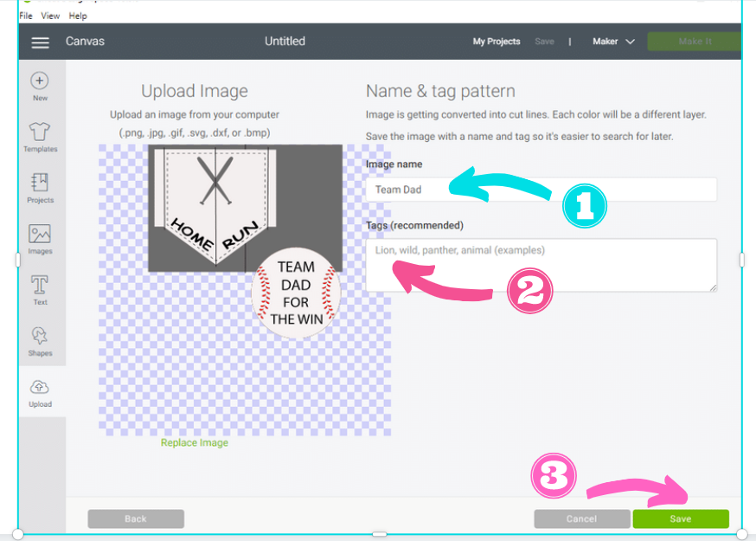Click the Image name input field

point(541,190)
